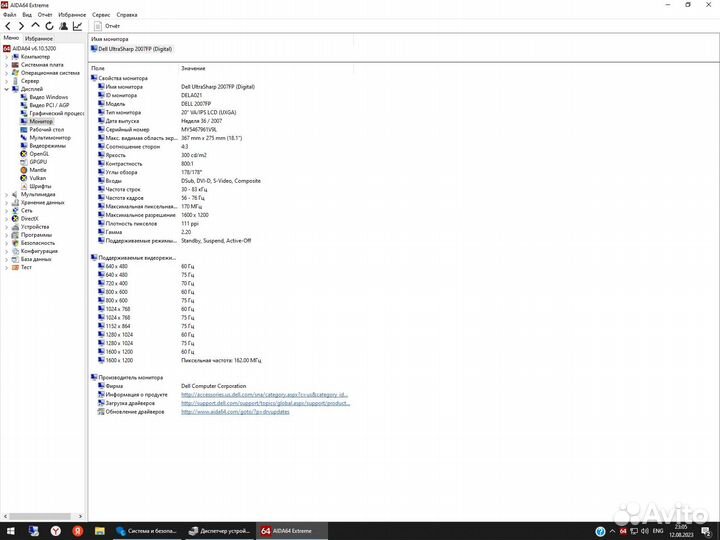This screenshot has height=540, width=720.
Task: Expand the Системная плата tree node
Action: click(6, 65)
